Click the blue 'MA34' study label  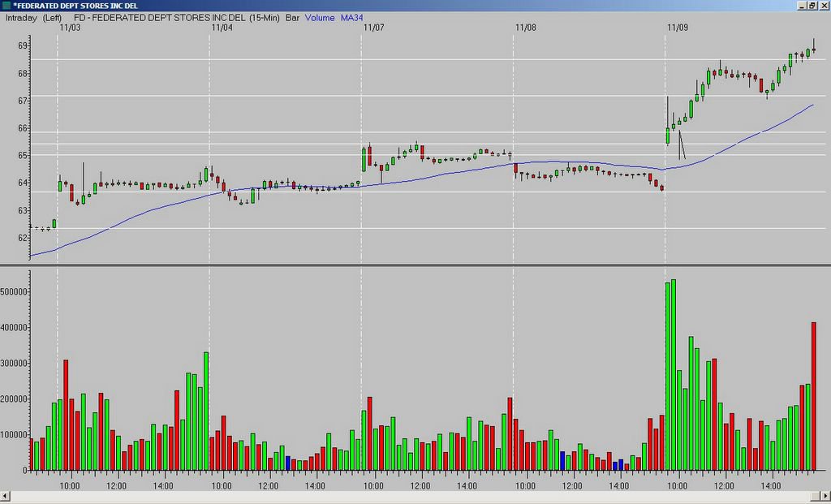pyautogui.click(x=351, y=18)
